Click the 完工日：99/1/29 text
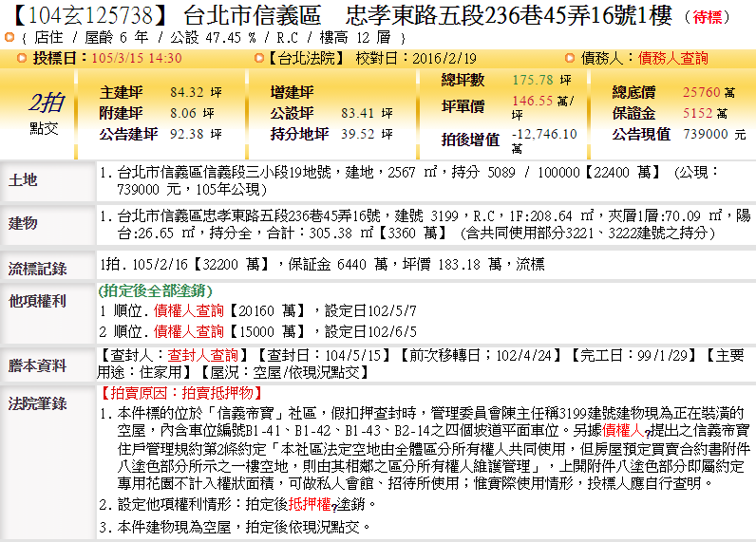Screen dimensions: 756x542 tap(634, 356)
